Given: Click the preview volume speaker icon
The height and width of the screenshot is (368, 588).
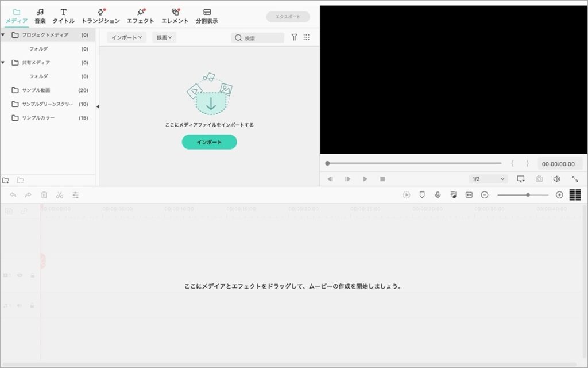Looking at the screenshot, I should (556, 179).
